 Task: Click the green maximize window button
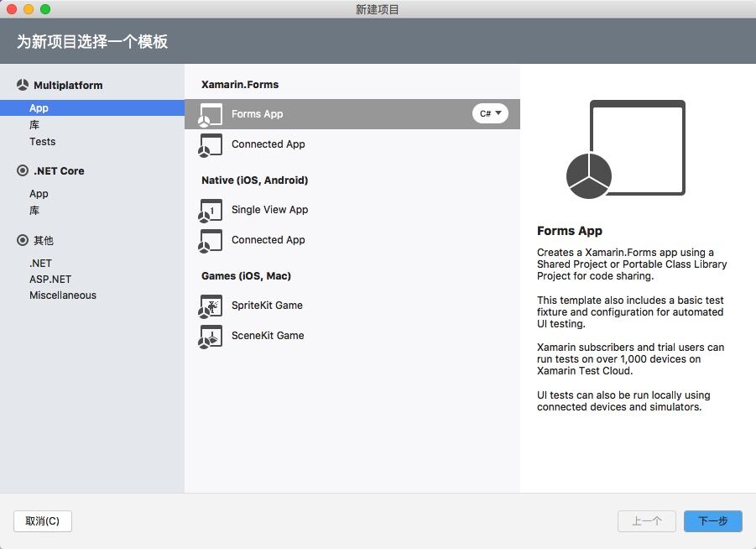click(45, 9)
